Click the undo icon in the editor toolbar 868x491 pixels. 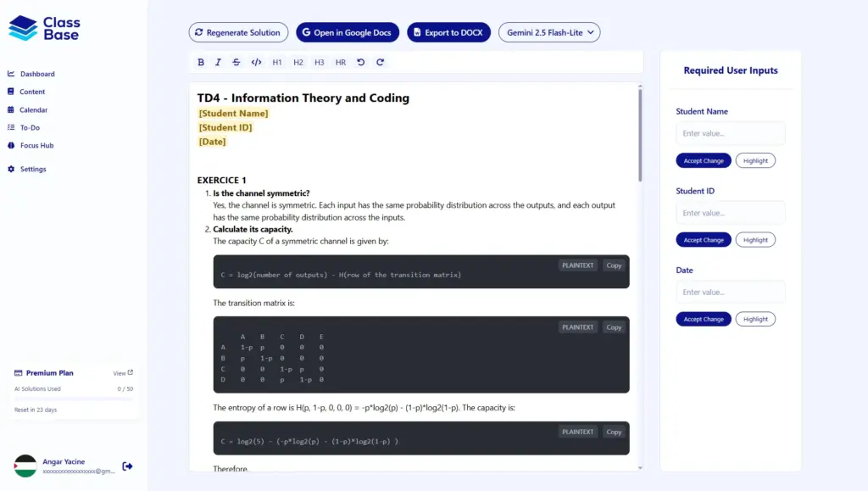click(x=360, y=61)
